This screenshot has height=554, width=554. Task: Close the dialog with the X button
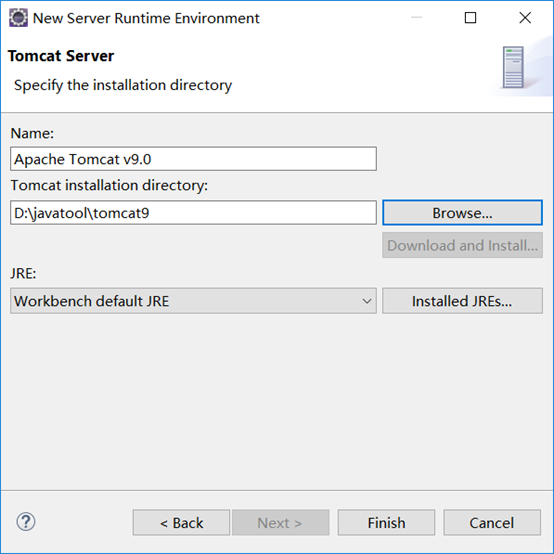click(525, 18)
